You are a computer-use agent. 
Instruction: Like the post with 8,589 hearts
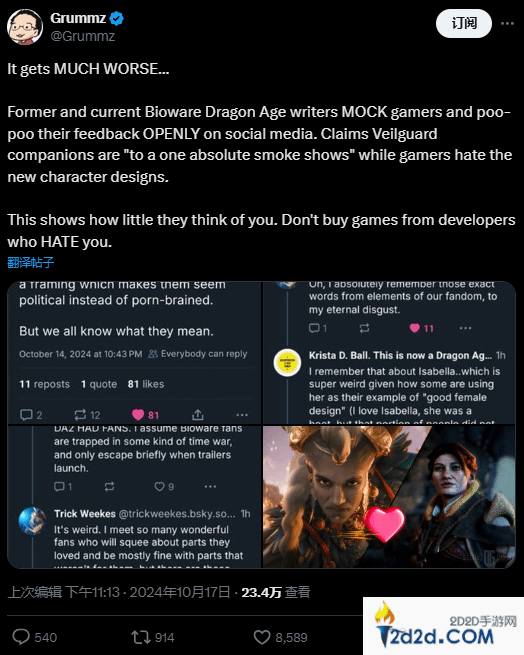pyautogui.click(x=262, y=637)
